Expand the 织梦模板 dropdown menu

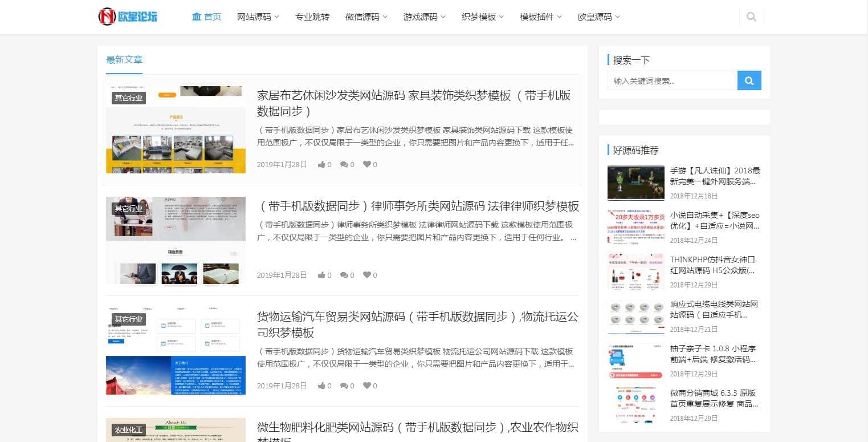click(483, 17)
